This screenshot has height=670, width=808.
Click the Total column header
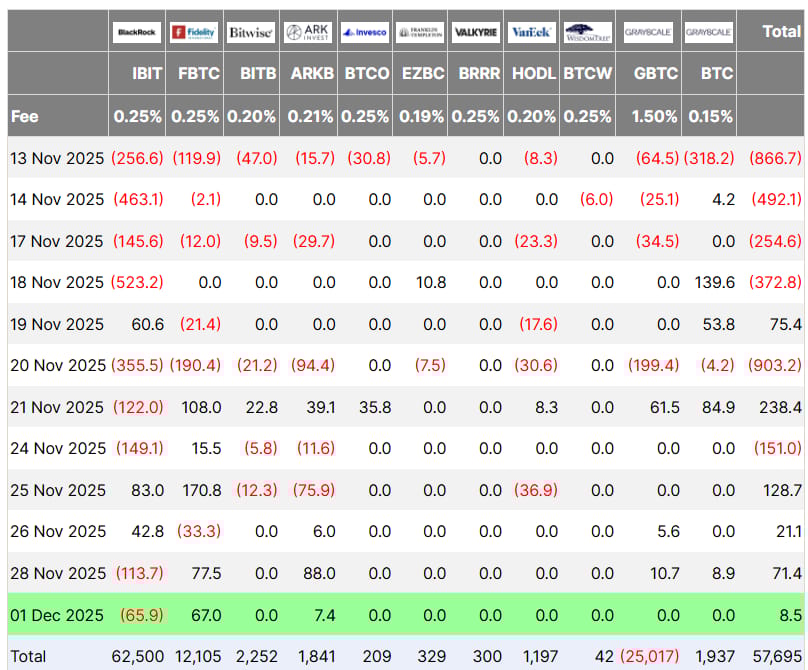[780, 31]
